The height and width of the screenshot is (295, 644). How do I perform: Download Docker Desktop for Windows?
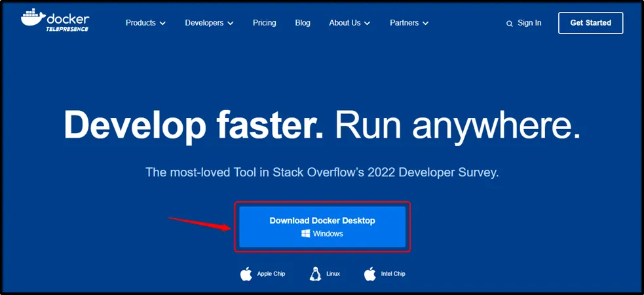pyautogui.click(x=322, y=227)
